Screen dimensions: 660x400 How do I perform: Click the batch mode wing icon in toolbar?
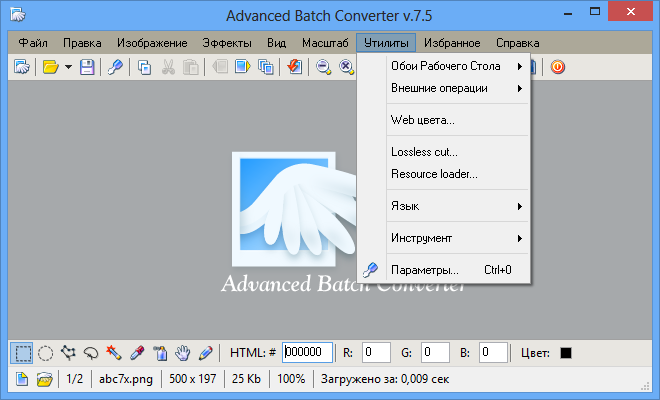click(22, 67)
